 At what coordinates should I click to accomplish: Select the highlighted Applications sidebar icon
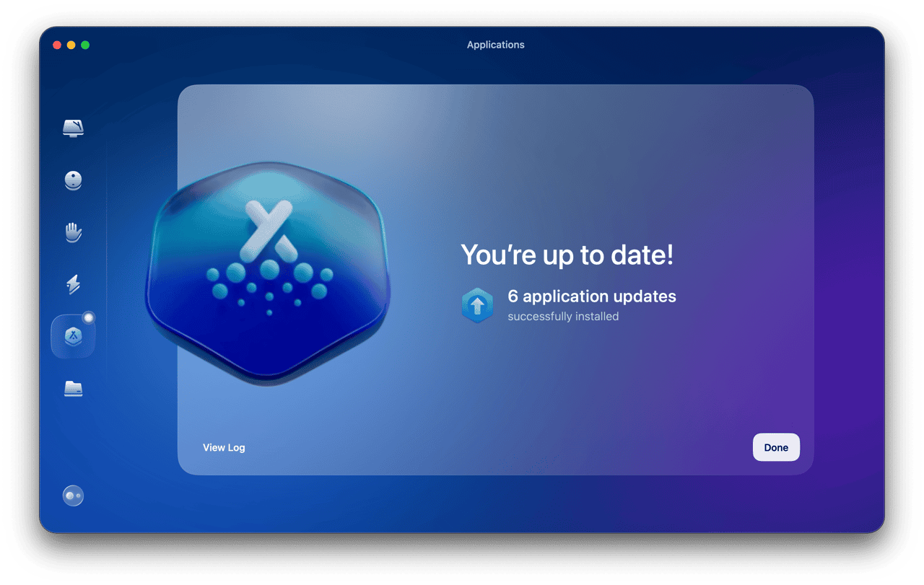click(72, 337)
